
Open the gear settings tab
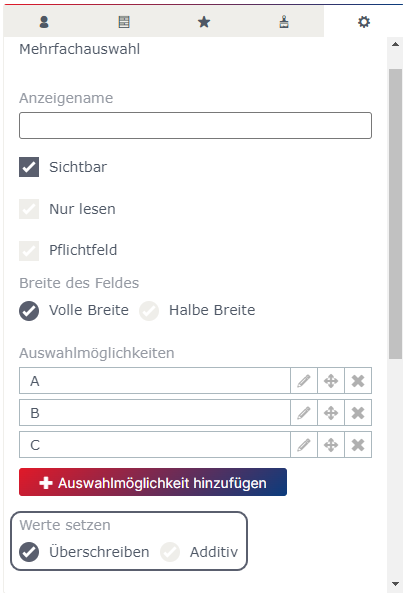click(x=364, y=22)
